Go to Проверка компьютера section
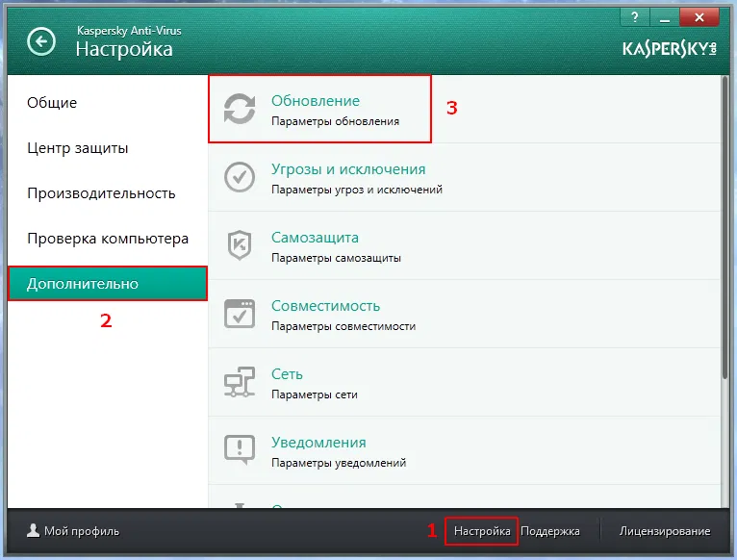Image resolution: width=737 pixels, height=560 pixels. (107, 239)
